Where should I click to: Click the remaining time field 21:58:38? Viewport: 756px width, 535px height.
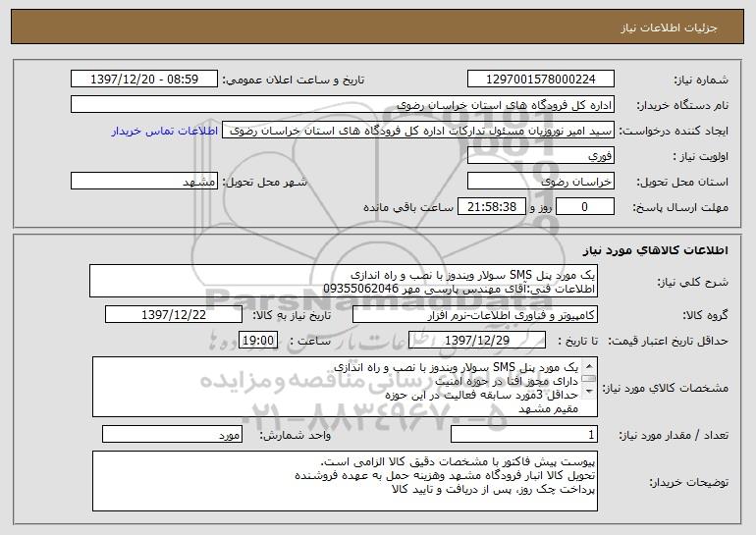pyautogui.click(x=491, y=207)
